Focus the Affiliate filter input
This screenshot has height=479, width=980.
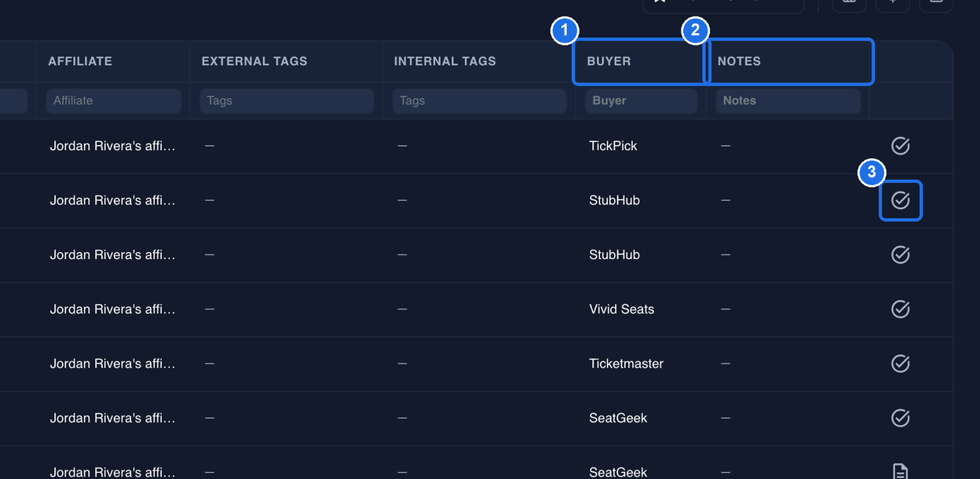pos(114,101)
